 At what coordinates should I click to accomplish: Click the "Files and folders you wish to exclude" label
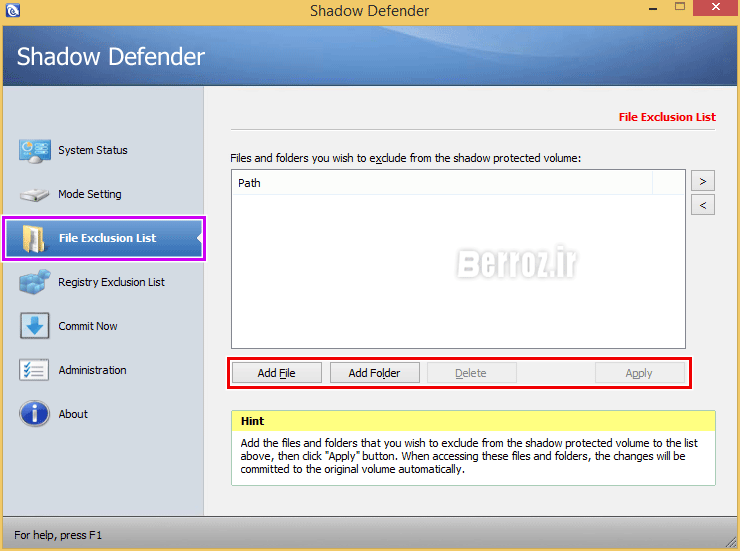[405, 158]
